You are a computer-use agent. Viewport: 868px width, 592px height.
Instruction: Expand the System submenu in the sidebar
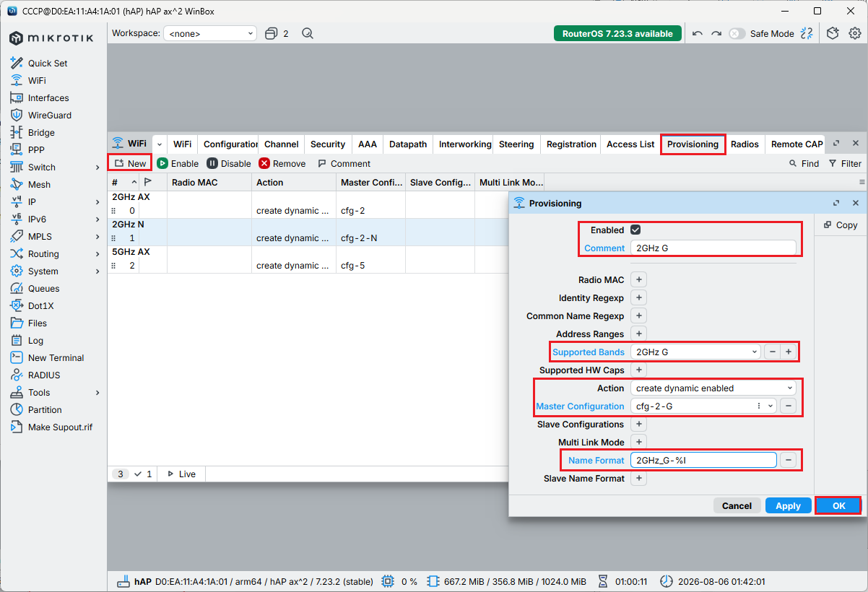[97, 271]
